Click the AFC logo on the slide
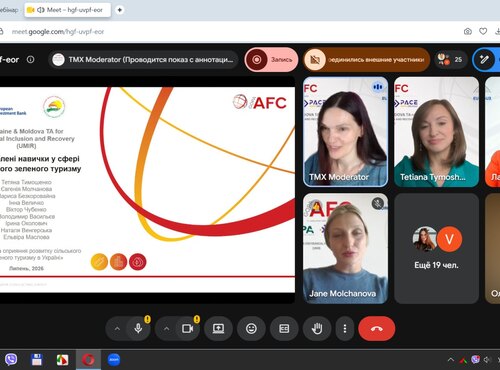The height and width of the screenshot is (370, 500). click(x=260, y=102)
